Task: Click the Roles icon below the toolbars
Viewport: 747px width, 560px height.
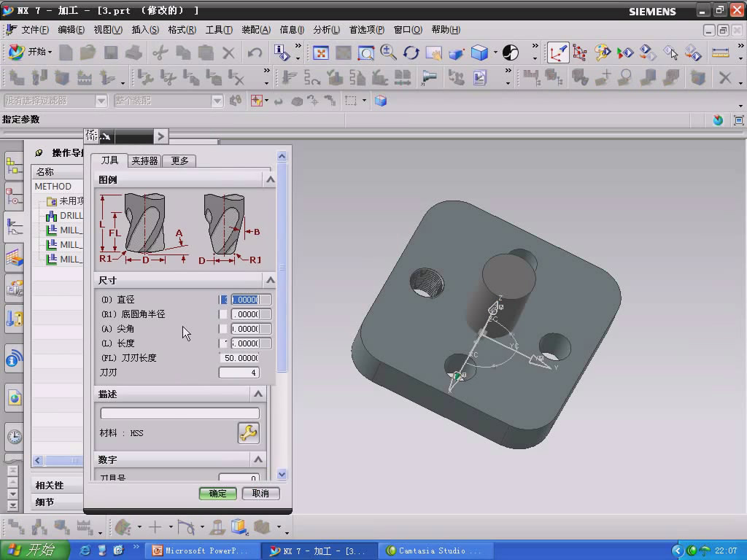Action: [718, 120]
